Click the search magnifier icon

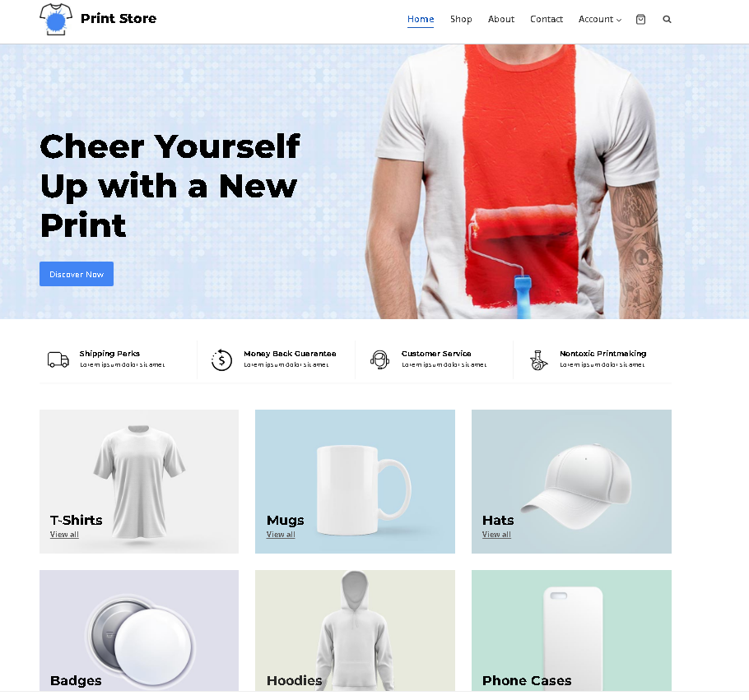coord(667,19)
